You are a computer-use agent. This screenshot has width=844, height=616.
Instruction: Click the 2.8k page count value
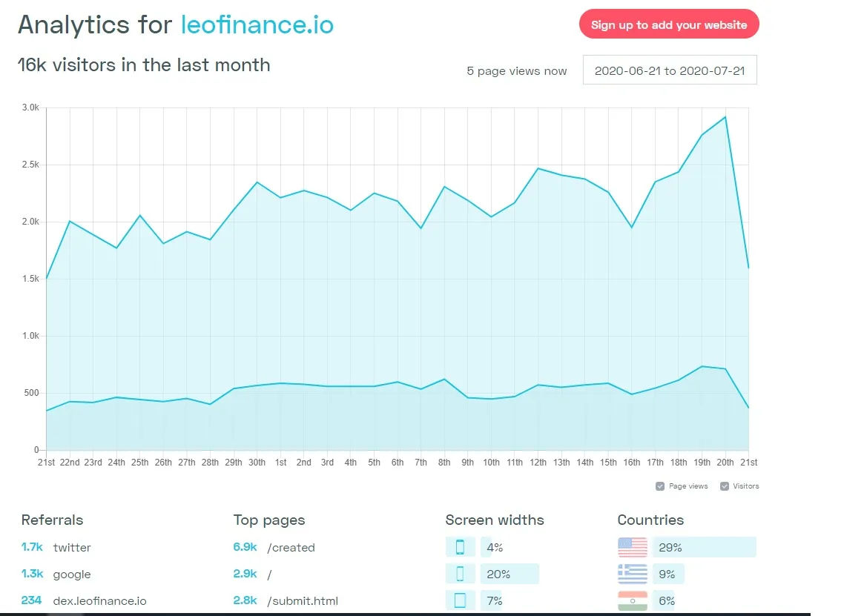(x=245, y=600)
